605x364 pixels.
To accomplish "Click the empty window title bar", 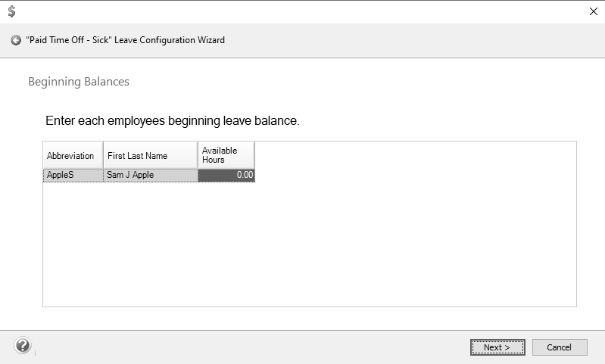I will [303, 11].
